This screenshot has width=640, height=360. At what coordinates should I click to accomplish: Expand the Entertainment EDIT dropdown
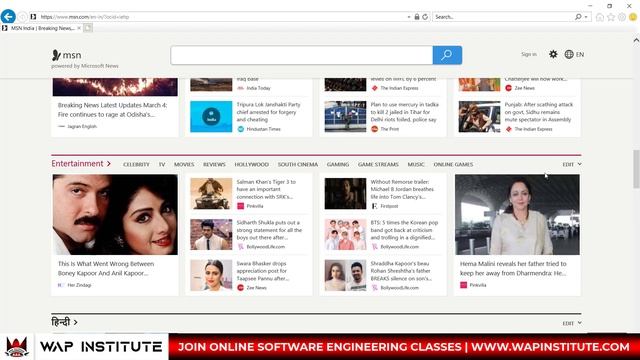(x=572, y=164)
